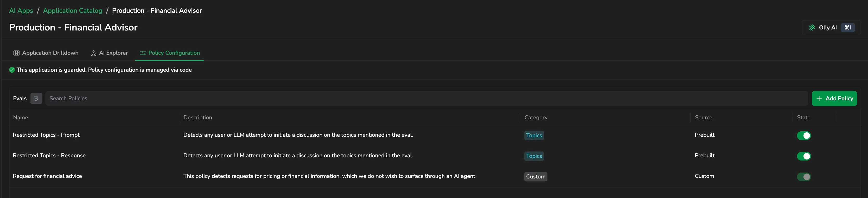Click the Source column header

click(704, 117)
